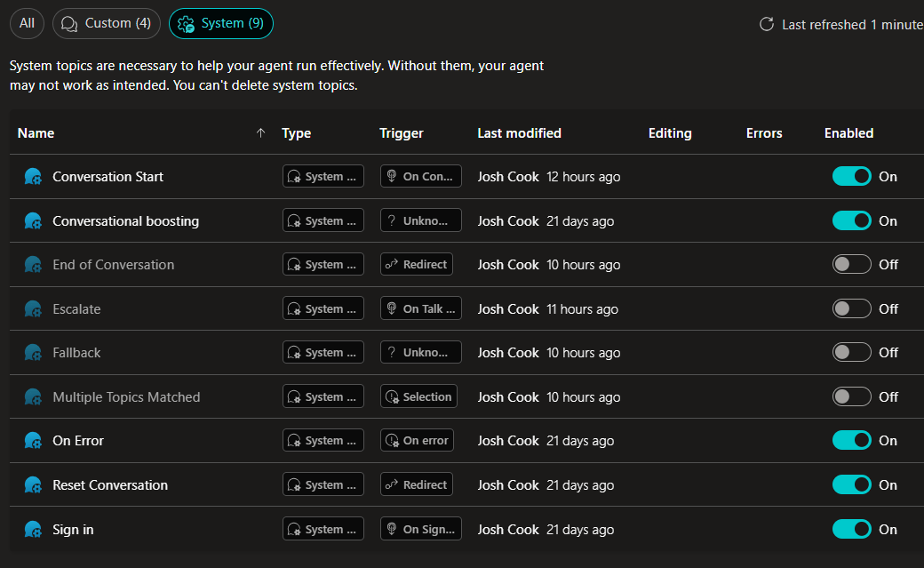This screenshot has width=924, height=568.
Task: Click the Conversation Start topic icon
Action: pos(33,176)
